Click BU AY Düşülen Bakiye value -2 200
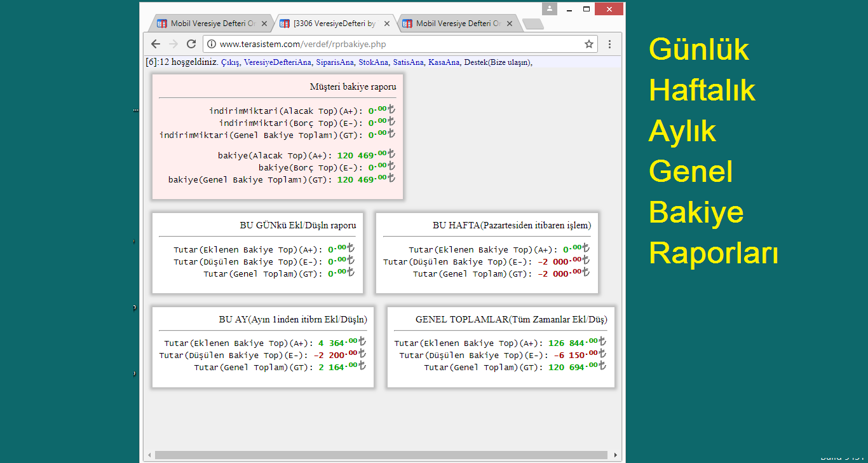Screen dimensions: 868x463 click(340, 355)
